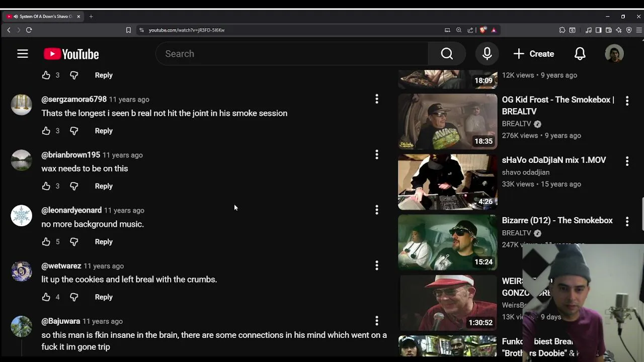This screenshot has height=362, width=644.
Task: Click the YouTube search input field
Action: click(292, 54)
